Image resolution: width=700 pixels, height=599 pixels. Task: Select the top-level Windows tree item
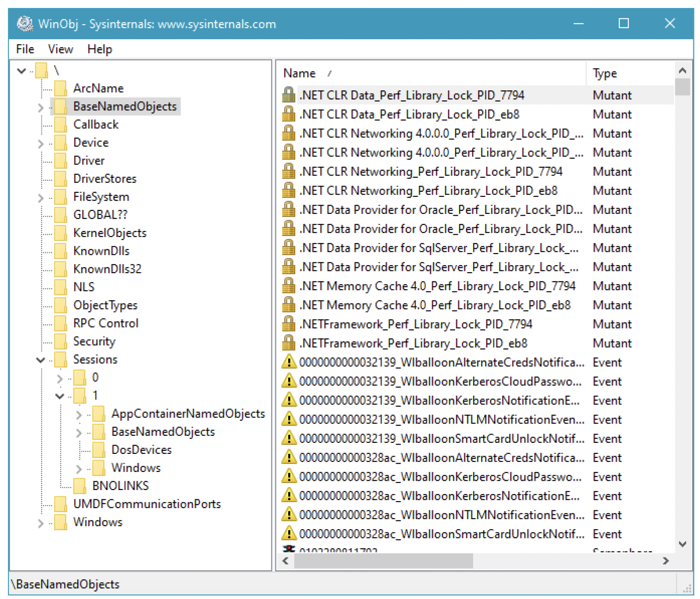tap(98, 522)
